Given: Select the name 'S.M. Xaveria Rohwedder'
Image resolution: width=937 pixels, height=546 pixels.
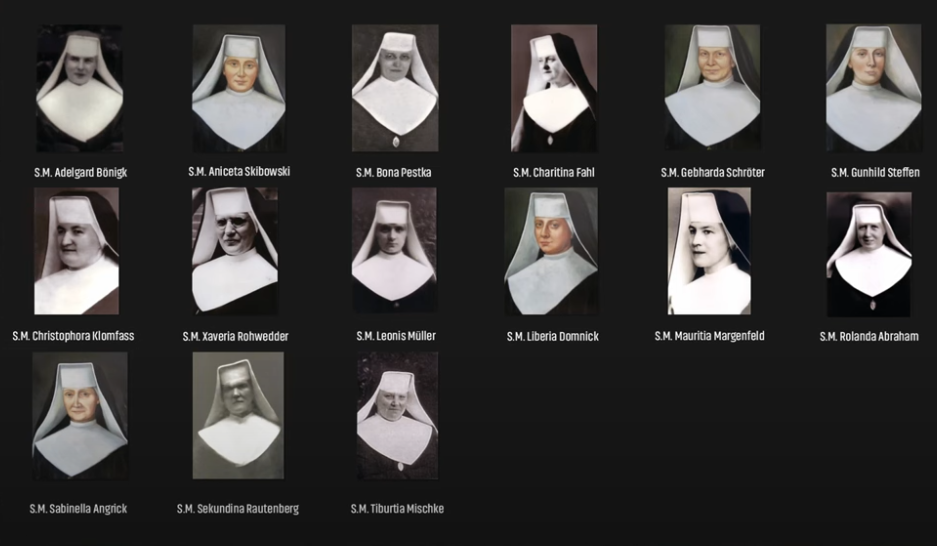Looking at the screenshot, I should click(235, 336).
